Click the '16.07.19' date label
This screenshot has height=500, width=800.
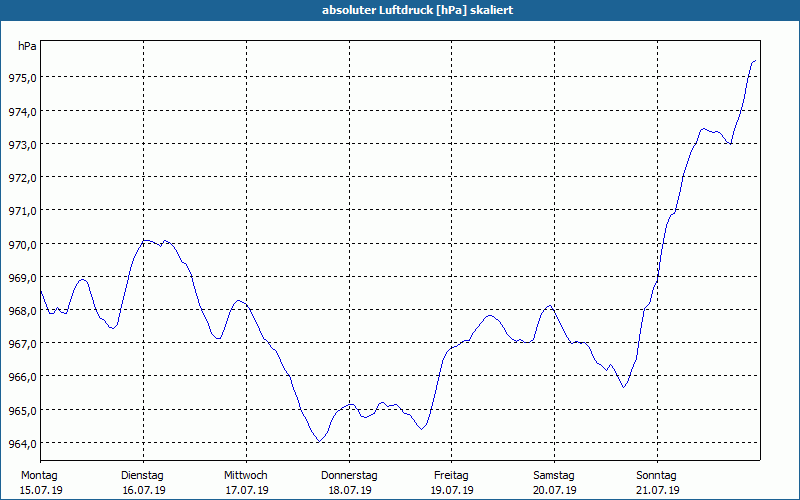click(x=144, y=490)
